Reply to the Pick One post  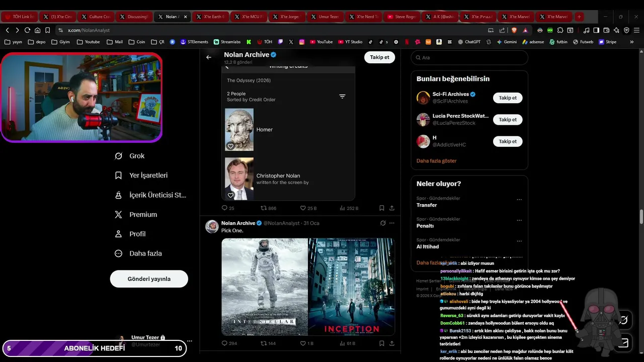tap(229, 343)
